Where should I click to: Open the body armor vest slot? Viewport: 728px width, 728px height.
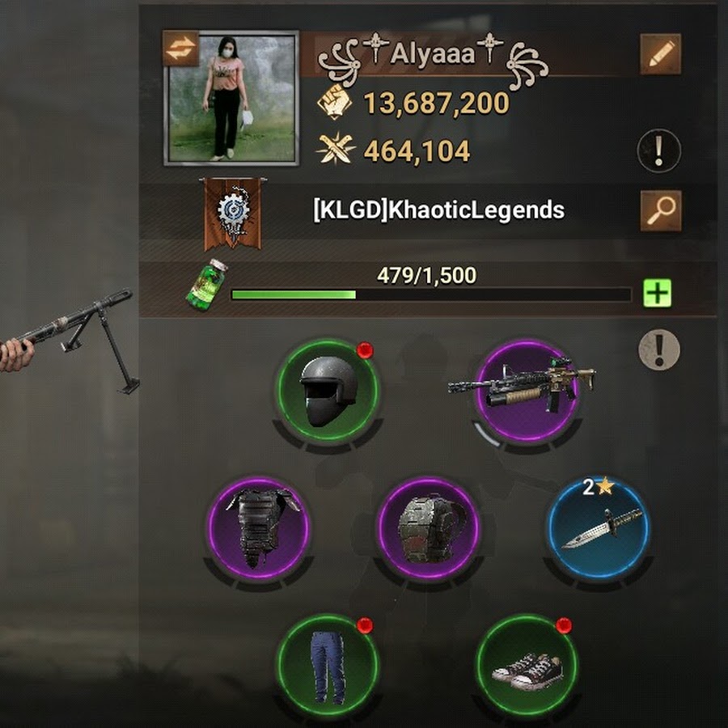coord(259,527)
